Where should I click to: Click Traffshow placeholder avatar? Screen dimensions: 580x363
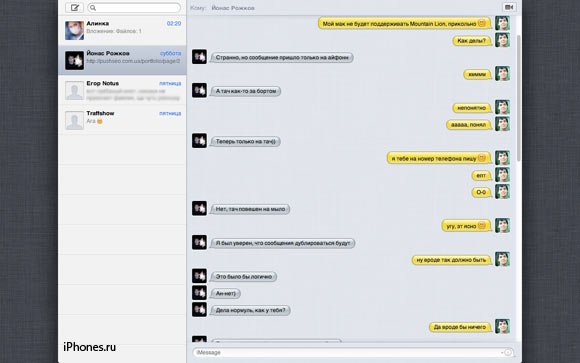(74, 121)
